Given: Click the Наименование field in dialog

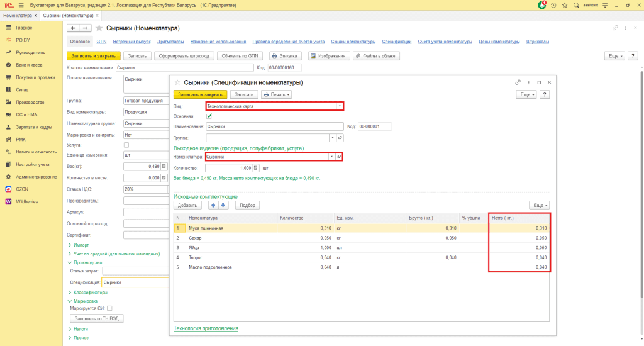Looking at the screenshot, I should coord(274,126).
